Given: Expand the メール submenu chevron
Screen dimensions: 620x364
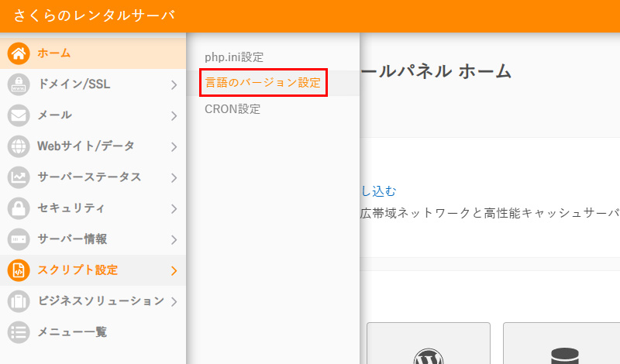Looking at the screenshot, I should (174, 115).
